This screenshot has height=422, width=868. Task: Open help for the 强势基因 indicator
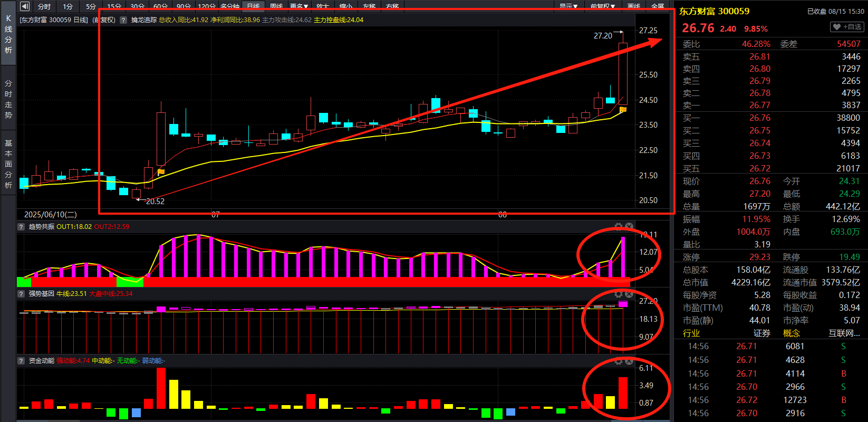(x=21, y=294)
